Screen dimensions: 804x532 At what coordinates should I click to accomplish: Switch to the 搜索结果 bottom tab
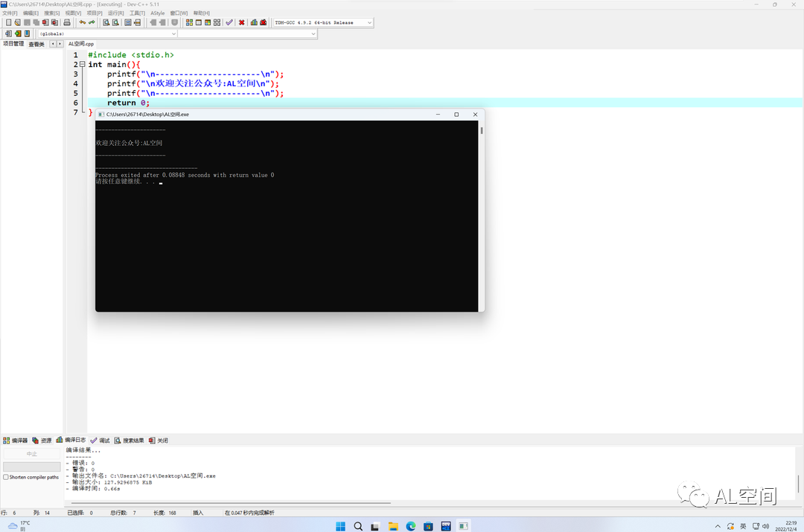point(130,440)
